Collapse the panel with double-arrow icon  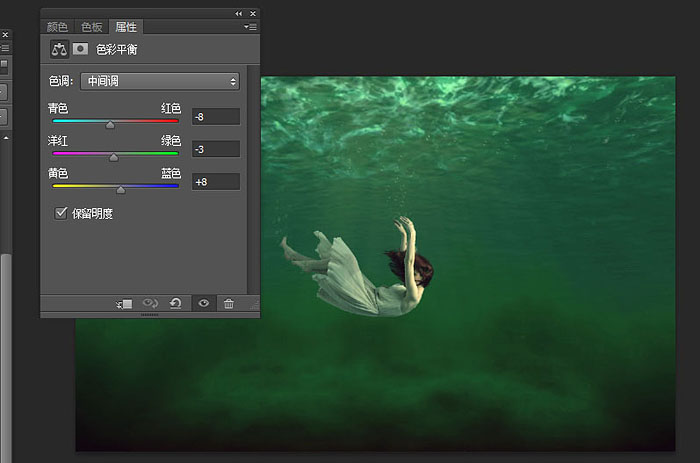[x=239, y=14]
